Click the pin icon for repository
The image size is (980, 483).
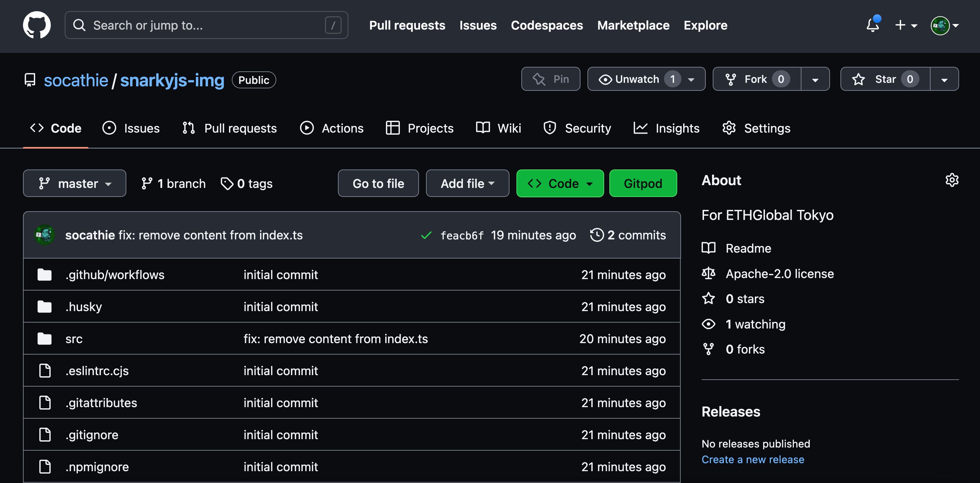coord(538,79)
